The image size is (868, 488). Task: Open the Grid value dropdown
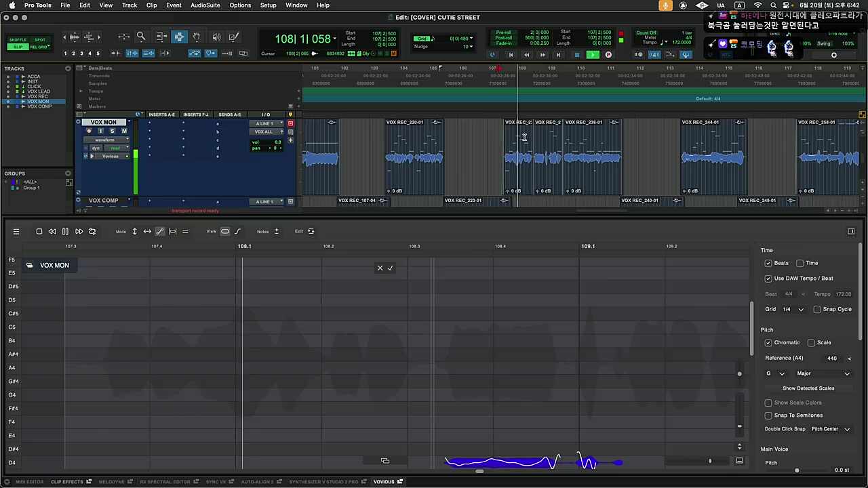(x=471, y=39)
